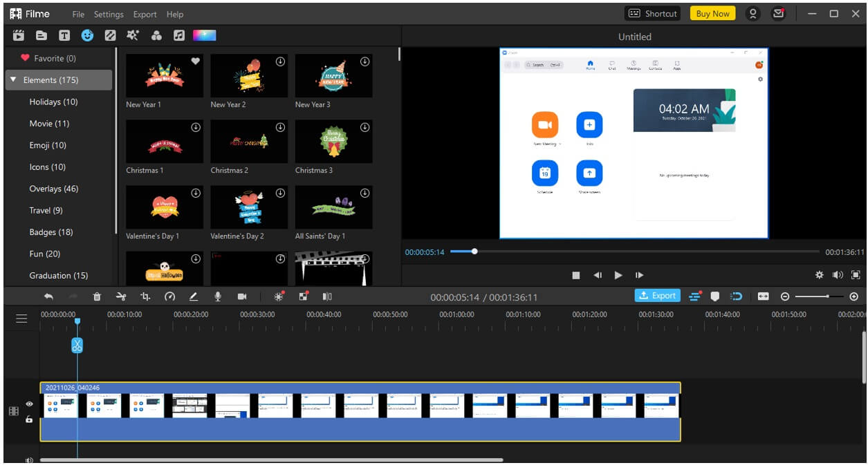Toggle fit timeline to window
Screen dimensions: 868x472
click(763, 296)
